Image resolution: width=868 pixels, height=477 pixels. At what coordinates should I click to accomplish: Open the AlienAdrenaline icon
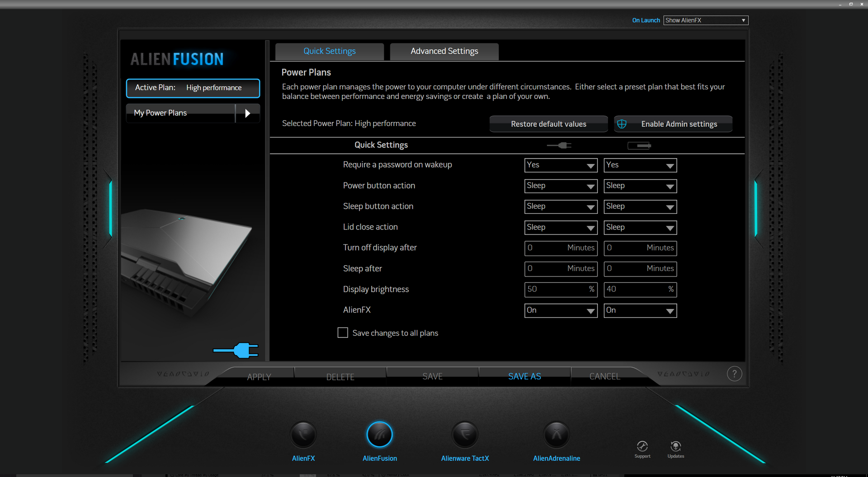click(x=556, y=435)
